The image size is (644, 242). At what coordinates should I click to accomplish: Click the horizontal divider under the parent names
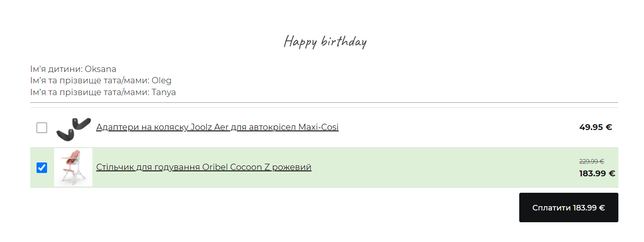[324, 102]
